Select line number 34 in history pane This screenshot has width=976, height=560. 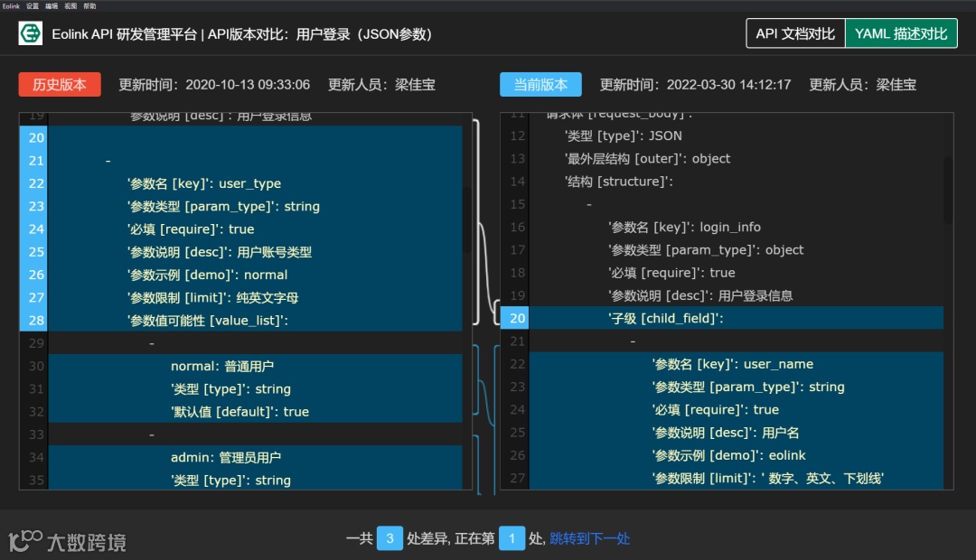pos(36,457)
